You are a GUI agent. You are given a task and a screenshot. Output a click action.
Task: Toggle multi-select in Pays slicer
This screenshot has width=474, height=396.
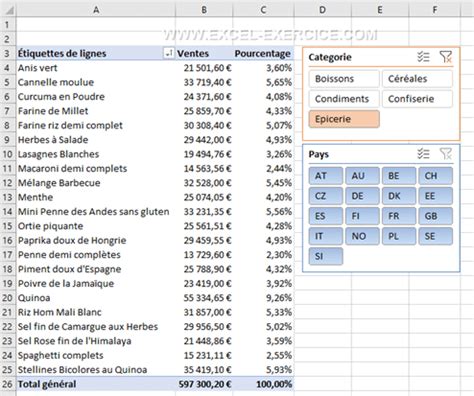point(423,154)
